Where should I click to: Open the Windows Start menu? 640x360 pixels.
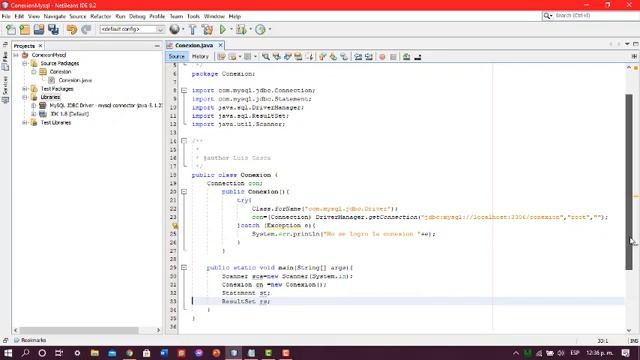click(x=8, y=353)
